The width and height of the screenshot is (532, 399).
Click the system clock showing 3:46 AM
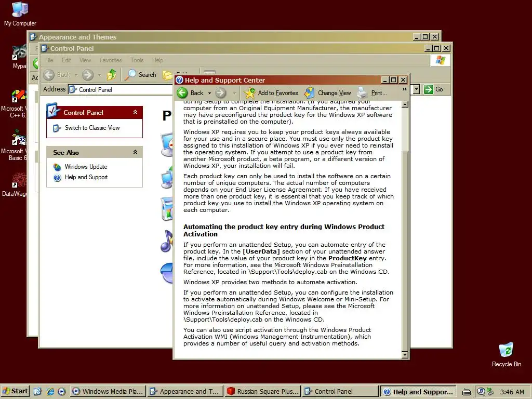click(x=512, y=392)
